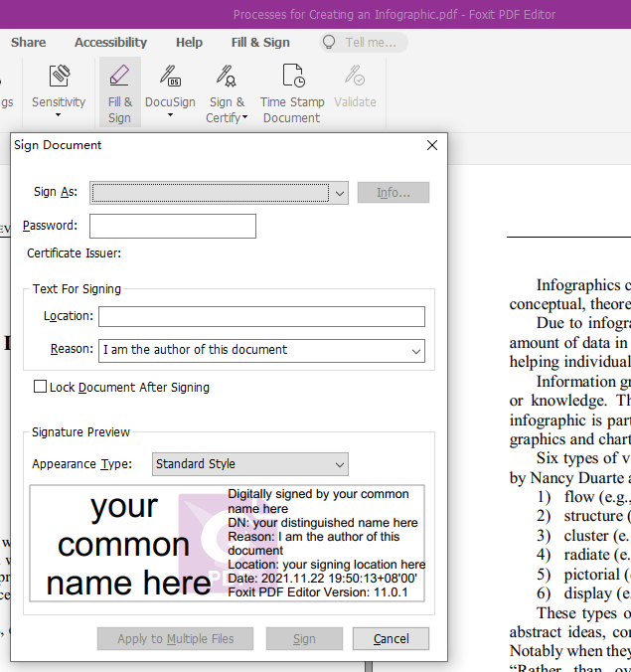
Task: Click the Validate signature icon
Action: point(355,78)
